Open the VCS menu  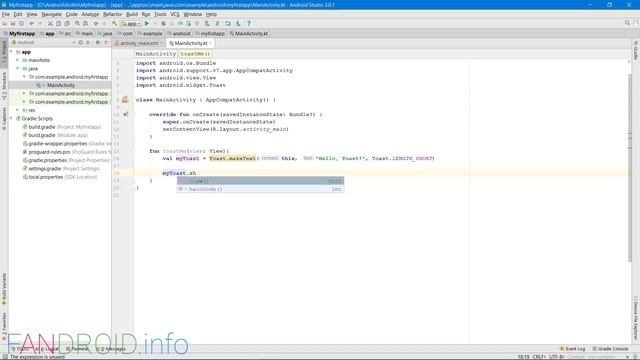click(175, 14)
